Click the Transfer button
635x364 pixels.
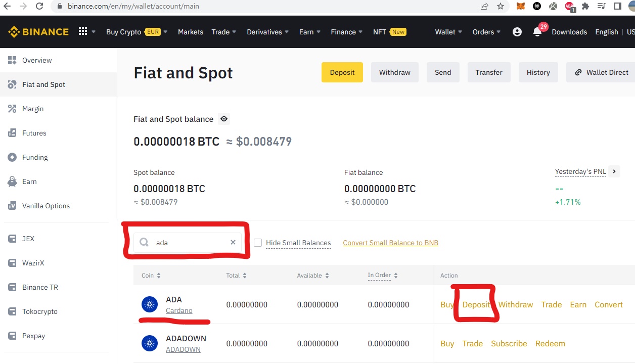point(489,72)
